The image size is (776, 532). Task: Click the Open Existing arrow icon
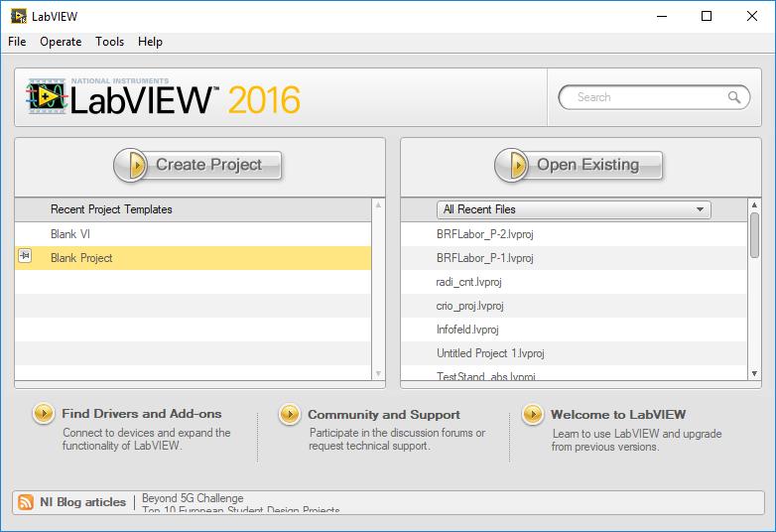pyautogui.click(x=512, y=165)
